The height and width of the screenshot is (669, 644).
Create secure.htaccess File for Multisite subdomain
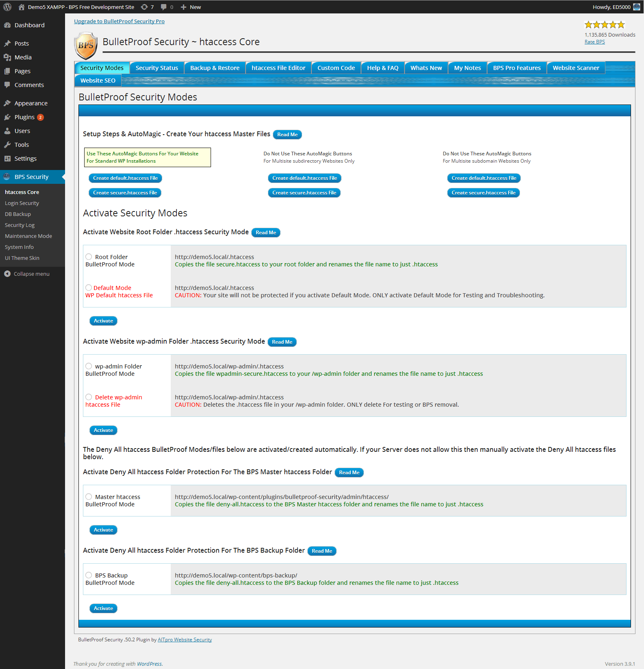(484, 193)
